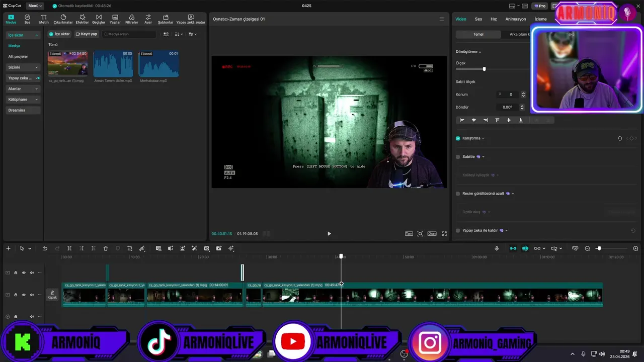Screen dimensions: 644x362
Task: Open the media sort order dropdown
Action: 179,34
